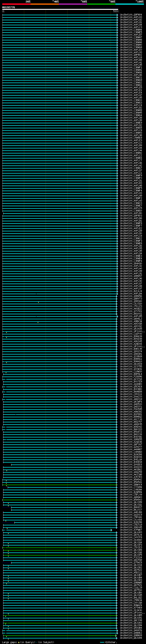Select hit label UniRef100_A8JHX9

[x=131, y=364]
